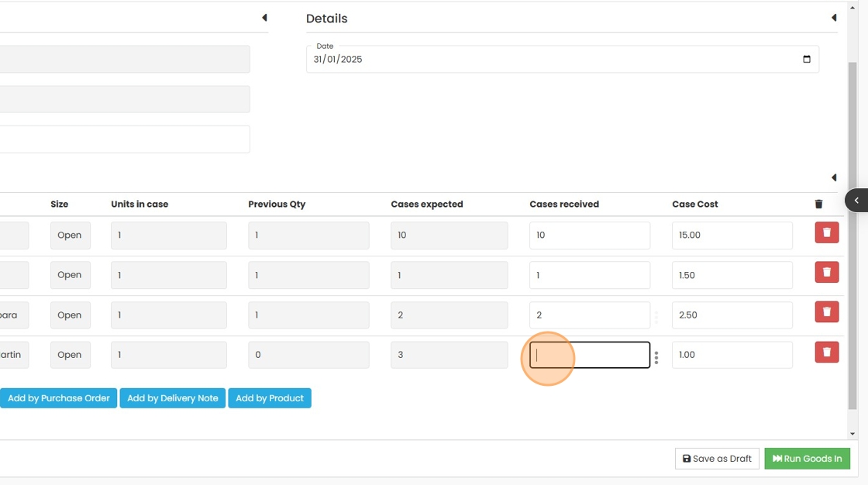Click the three-dot menu beside the focused Cases received field
The height and width of the screenshot is (485, 868).
(x=656, y=358)
